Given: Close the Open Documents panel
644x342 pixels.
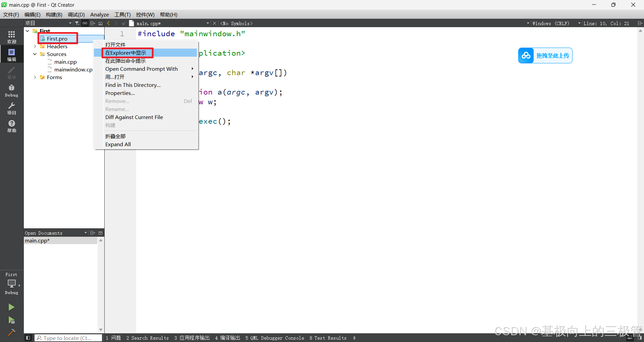Looking at the screenshot, I should click(100, 233).
